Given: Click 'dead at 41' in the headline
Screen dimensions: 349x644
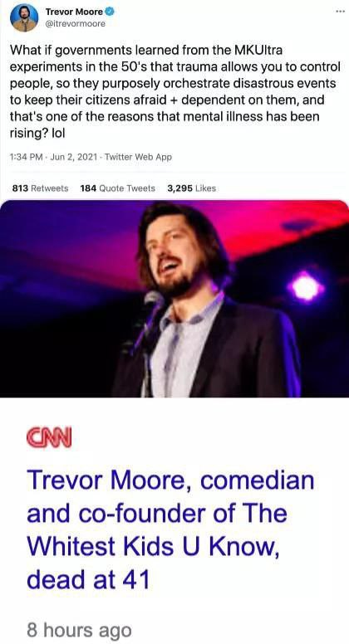Looking at the screenshot, I should (88, 580).
